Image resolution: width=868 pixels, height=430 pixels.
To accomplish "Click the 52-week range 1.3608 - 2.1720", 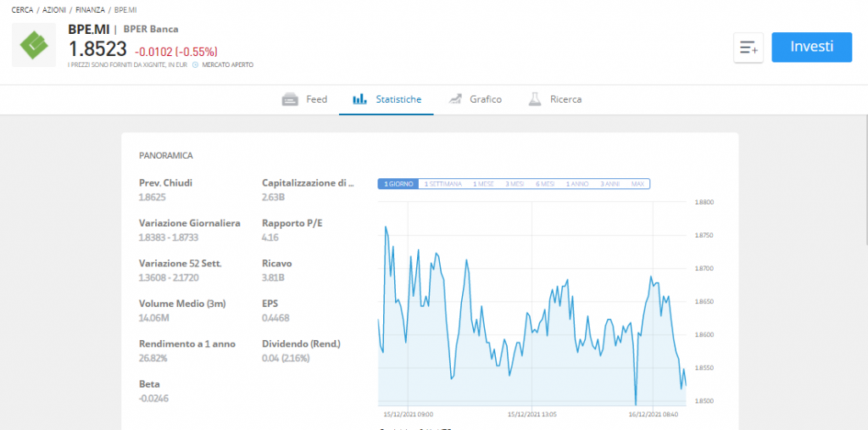I will (x=169, y=277).
